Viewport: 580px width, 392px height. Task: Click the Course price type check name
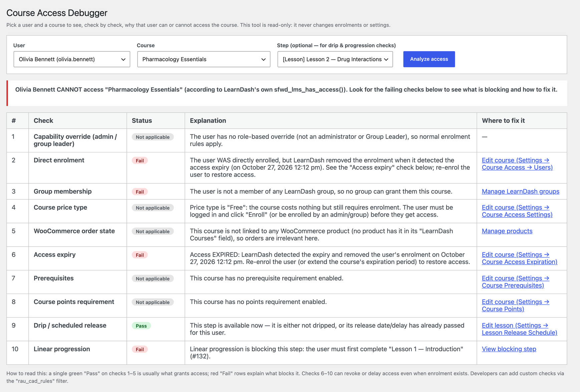pyautogui.click(x=60, y=207)
